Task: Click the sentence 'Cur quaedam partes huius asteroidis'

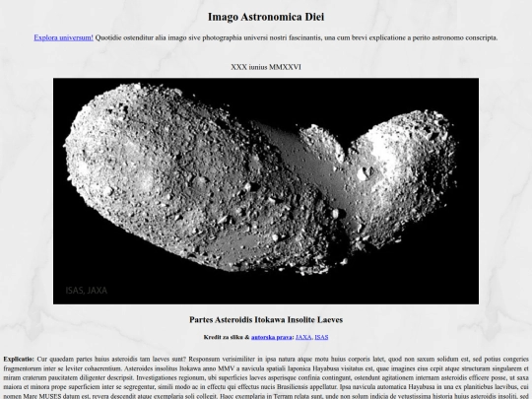Action: click(x=111, y=359)
